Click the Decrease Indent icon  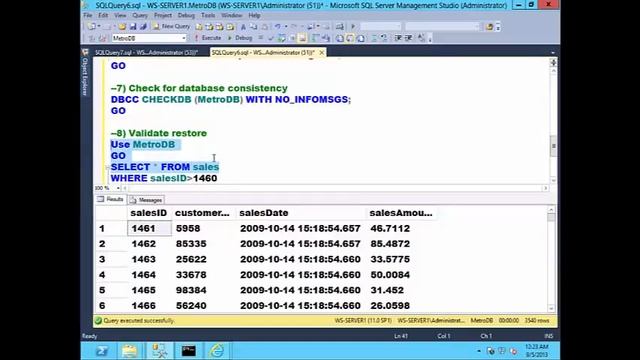(398, 38)
